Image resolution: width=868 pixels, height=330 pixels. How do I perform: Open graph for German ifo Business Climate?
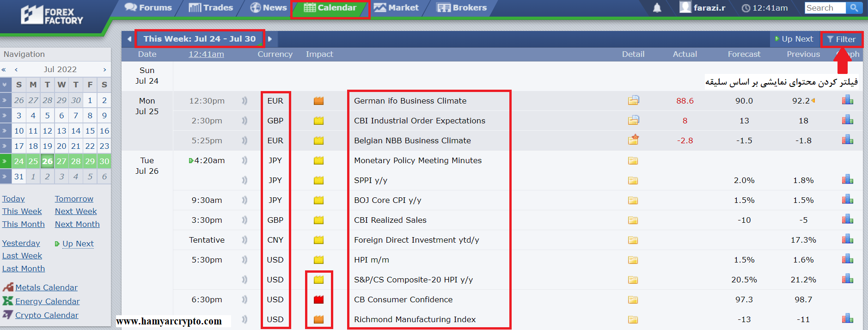coord(847,100)
